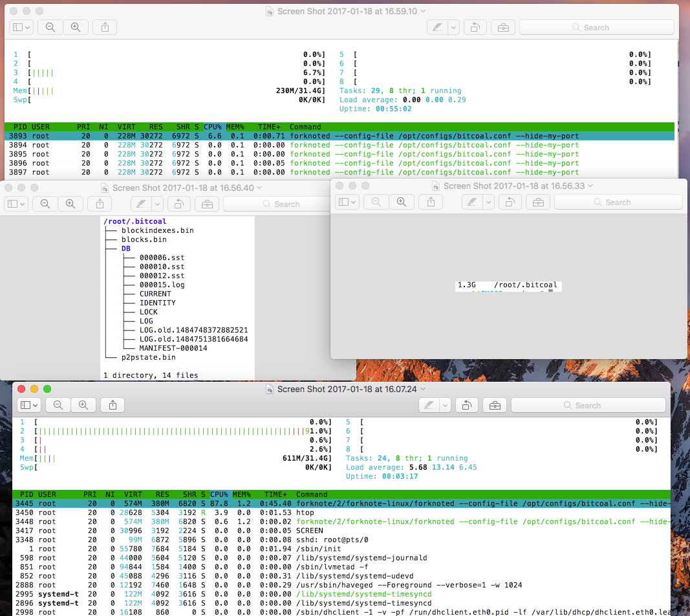Screen dimensions: 690x616
Task: Toggle highlight pen in 16.56.33 window
Action: [x=472, y=202]
